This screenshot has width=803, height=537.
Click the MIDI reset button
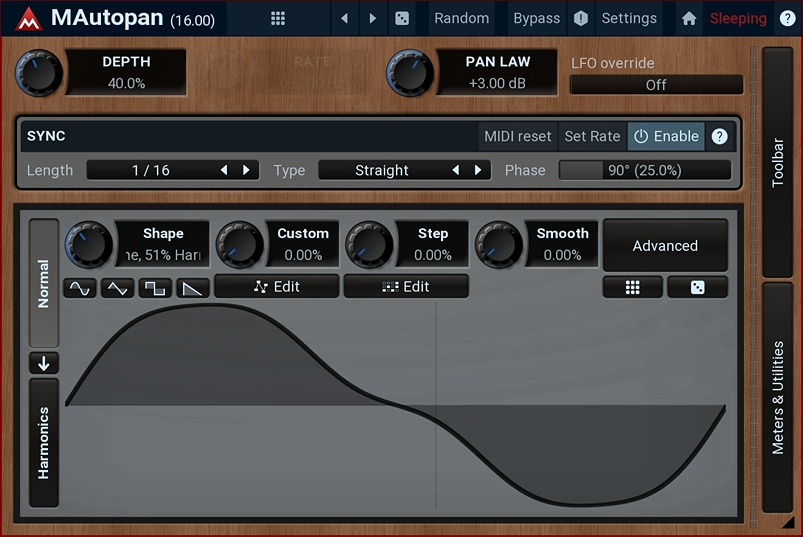(x=517, y=136)
